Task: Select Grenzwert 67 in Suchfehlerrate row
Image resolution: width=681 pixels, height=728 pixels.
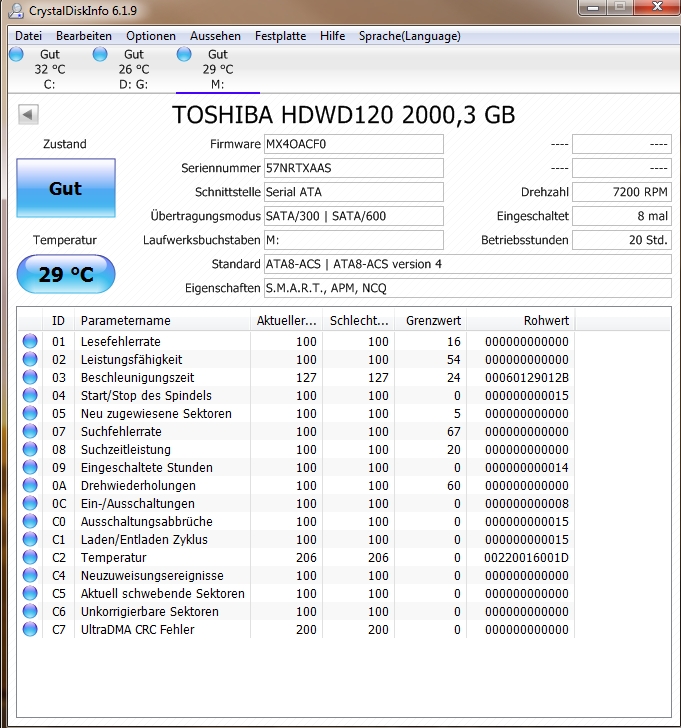Action: (454, 431)
